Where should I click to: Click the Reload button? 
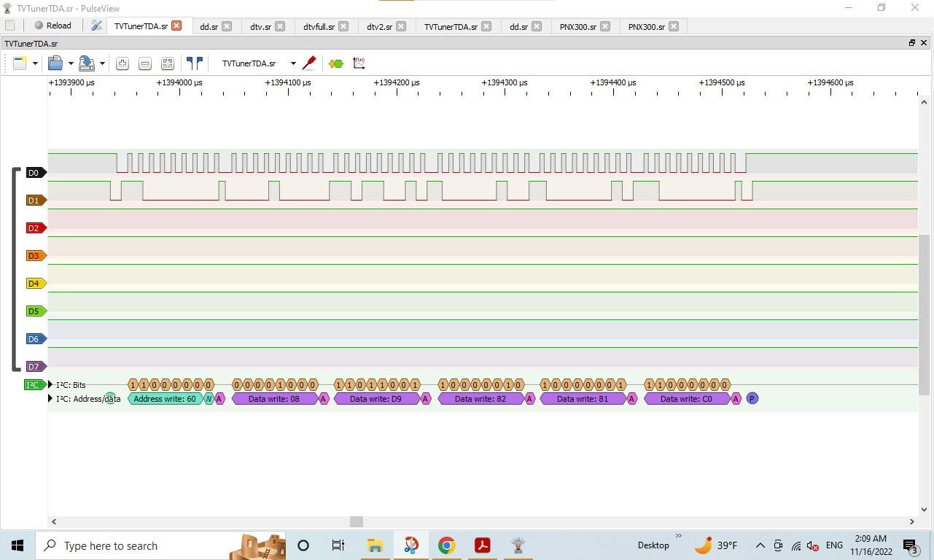52,26
